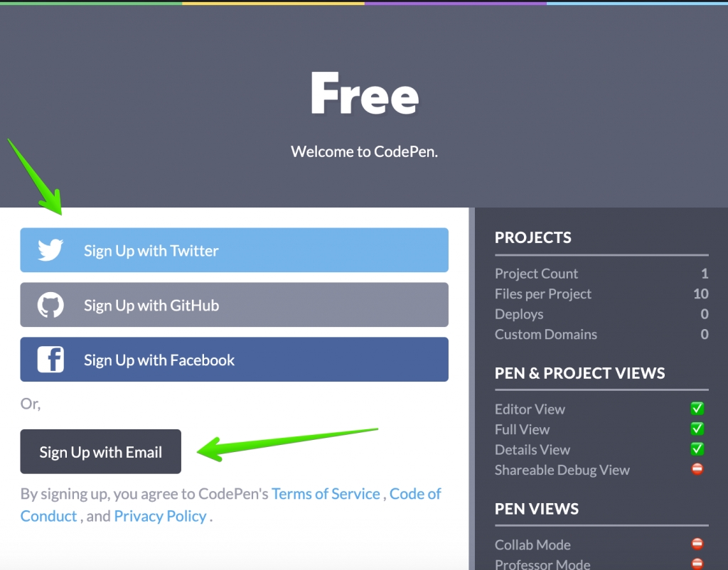Click the PEN VIEWS section header
The height and width of the screenshot is (570, 728).
click(537, 509)
